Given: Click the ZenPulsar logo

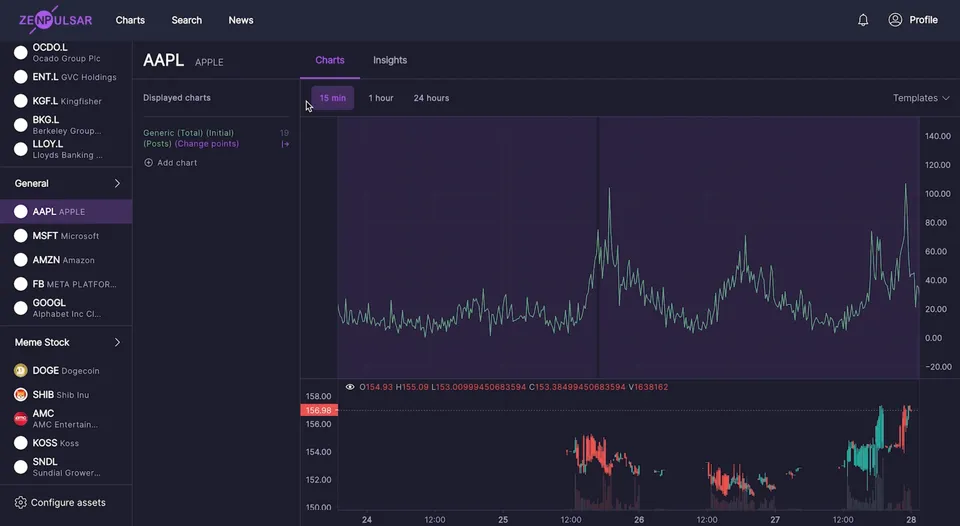Looking at the screenshot, I should [55, 20].
